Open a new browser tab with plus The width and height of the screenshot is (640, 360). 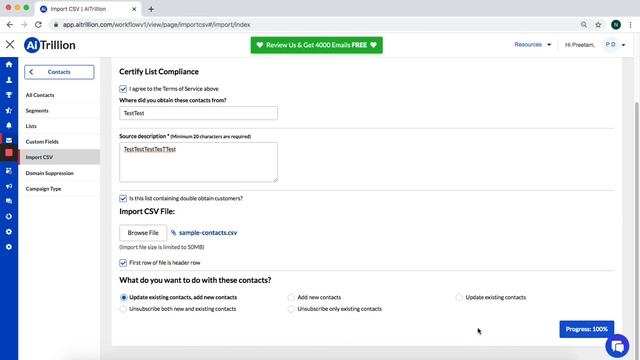151,9
